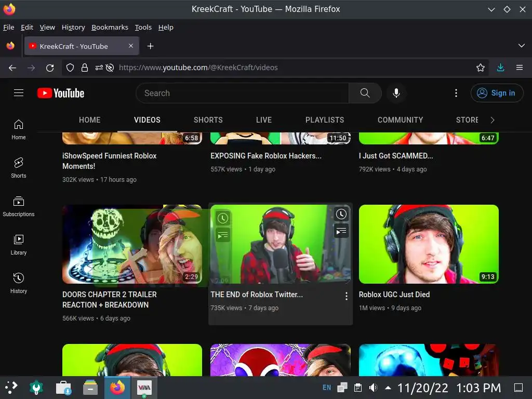Focus the YouTube Search field
532x399 pixels.
click(242, 93)
